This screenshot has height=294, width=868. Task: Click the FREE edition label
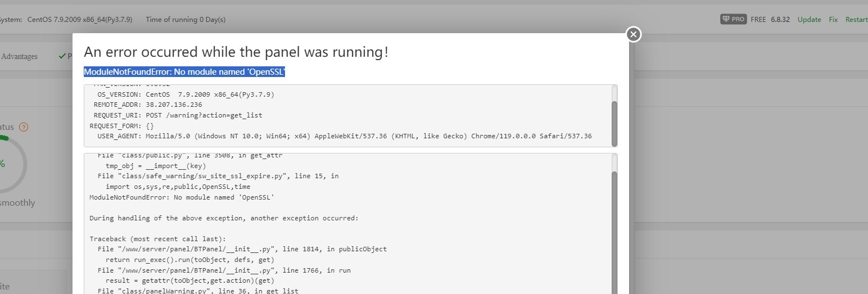(758, 19)
